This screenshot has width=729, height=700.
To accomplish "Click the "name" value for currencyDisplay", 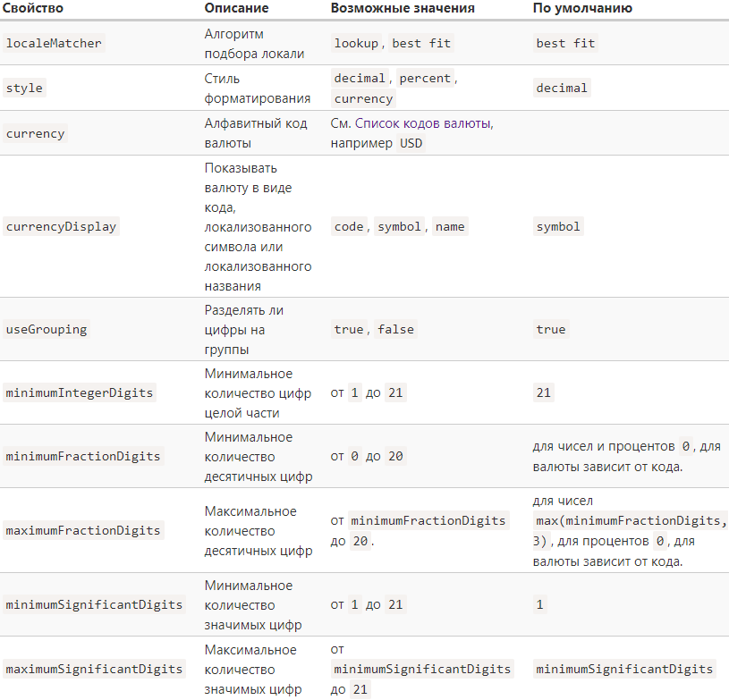I will point(450,227).
